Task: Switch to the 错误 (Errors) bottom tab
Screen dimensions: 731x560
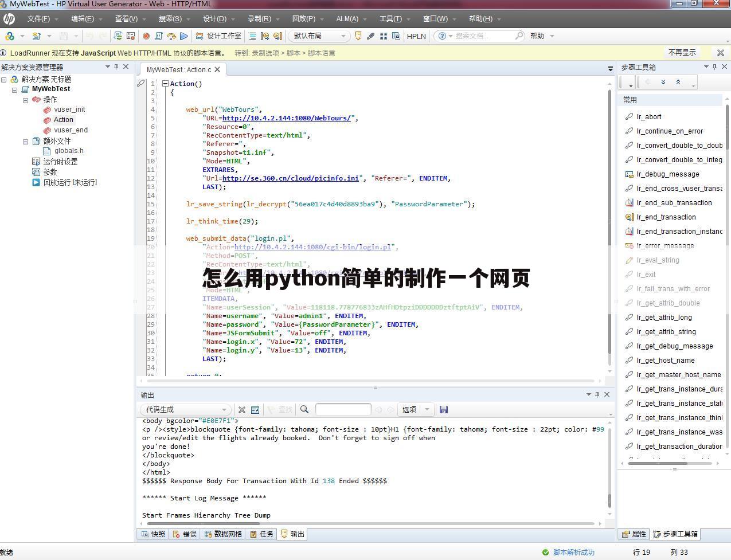Action: pyautogui.click(x=184, y=534)
